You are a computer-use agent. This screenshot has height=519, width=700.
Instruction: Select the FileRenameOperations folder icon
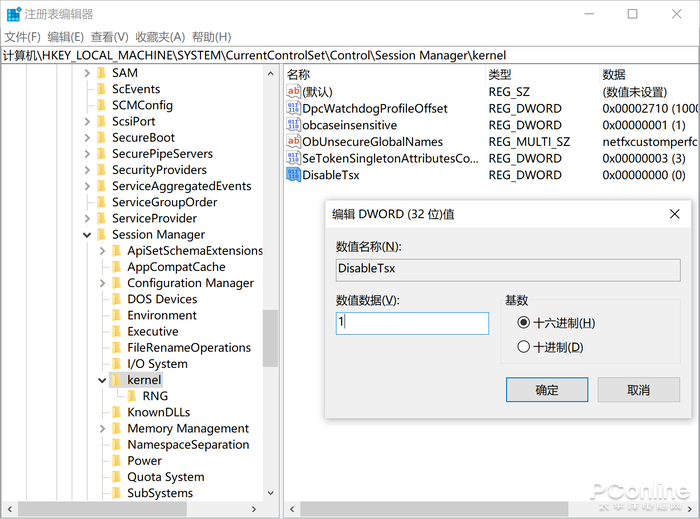[x=117, y=347]
